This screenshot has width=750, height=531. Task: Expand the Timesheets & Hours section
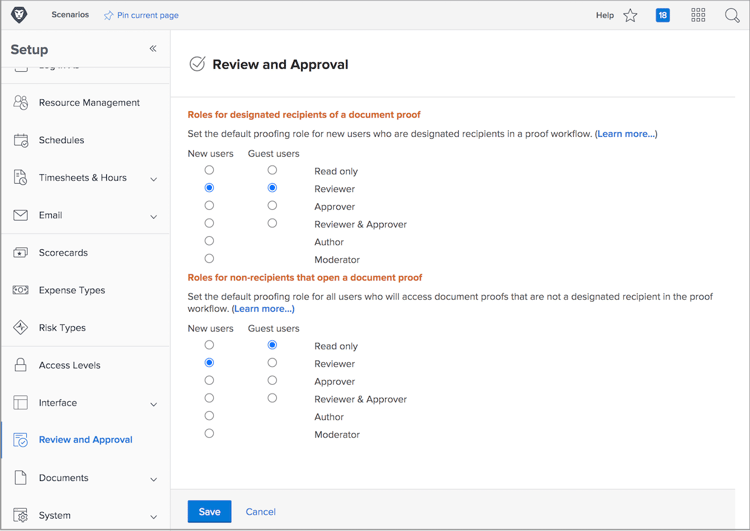(x=153, y=179)
